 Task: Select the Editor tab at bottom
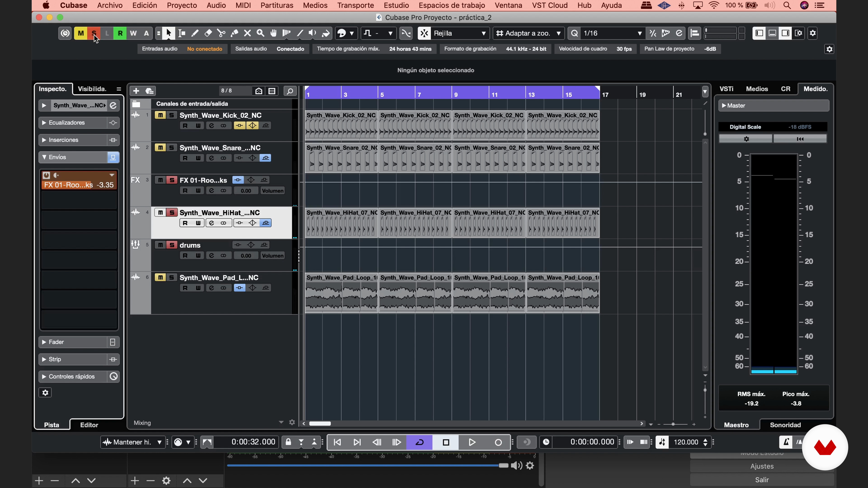pyautogui.click(x=89, y=425)
